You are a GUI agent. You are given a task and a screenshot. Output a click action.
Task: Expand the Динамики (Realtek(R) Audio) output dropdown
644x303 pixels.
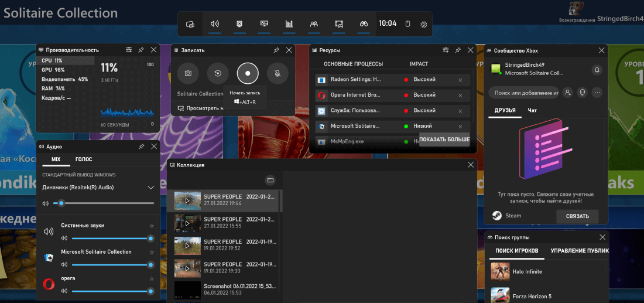150,188
